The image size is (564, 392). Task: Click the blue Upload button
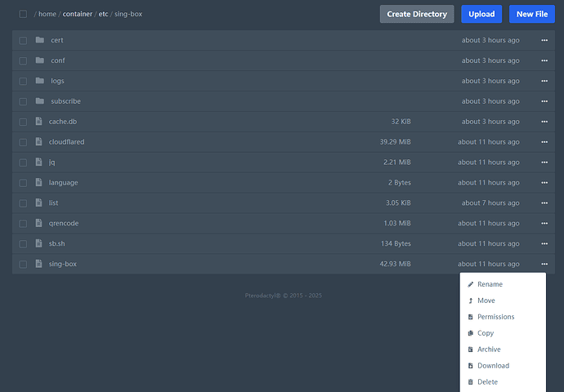[x=481, y=14]
